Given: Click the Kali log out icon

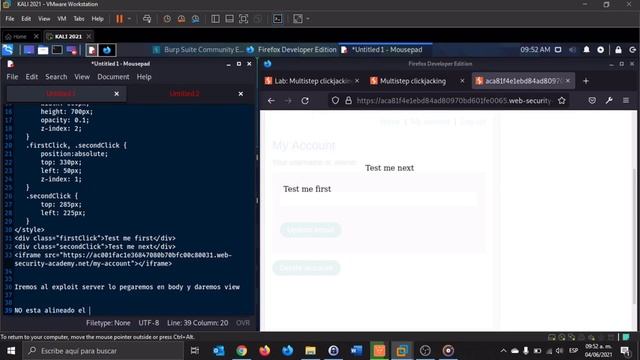Looking at the screenshot, I should click(x=633, y=50).
